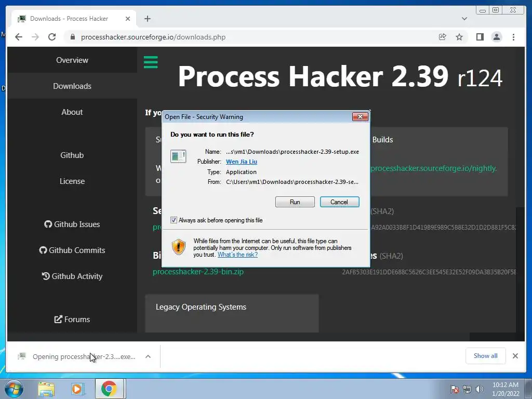This screenshot has width=532, height=399.
Task: Close the Downloads - Process Hacker tab
Action: pyautogui.click(x=128, y=19)
